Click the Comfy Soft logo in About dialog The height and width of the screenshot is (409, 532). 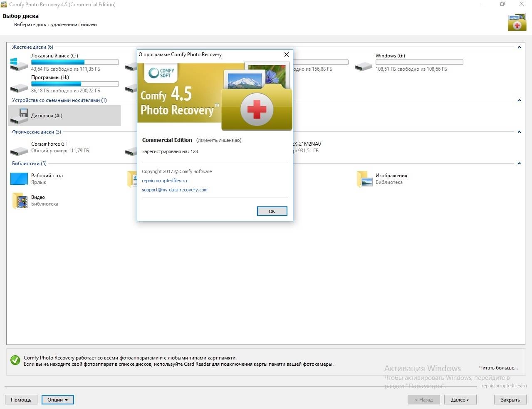coord(161,73)
